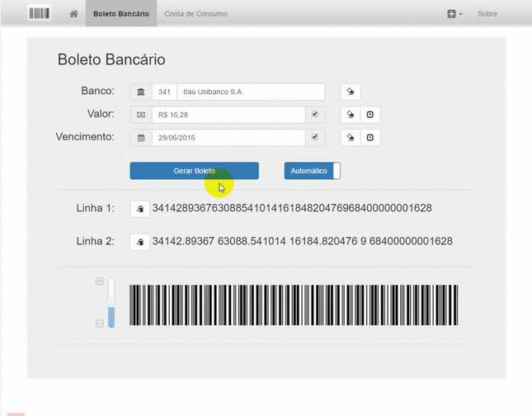This screenshot has width=532, height=416.
Task: Switch to the Conta de Consumo tab
Action: 195,14
